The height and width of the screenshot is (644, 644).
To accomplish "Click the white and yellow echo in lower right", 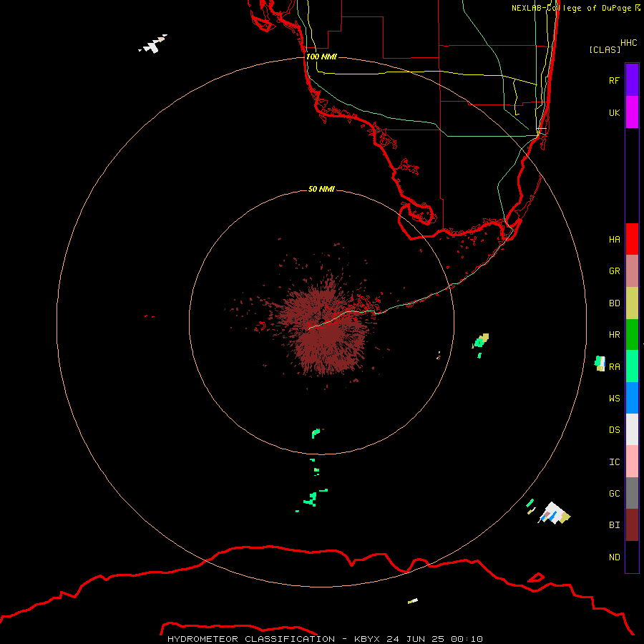I will pos(555,514).
